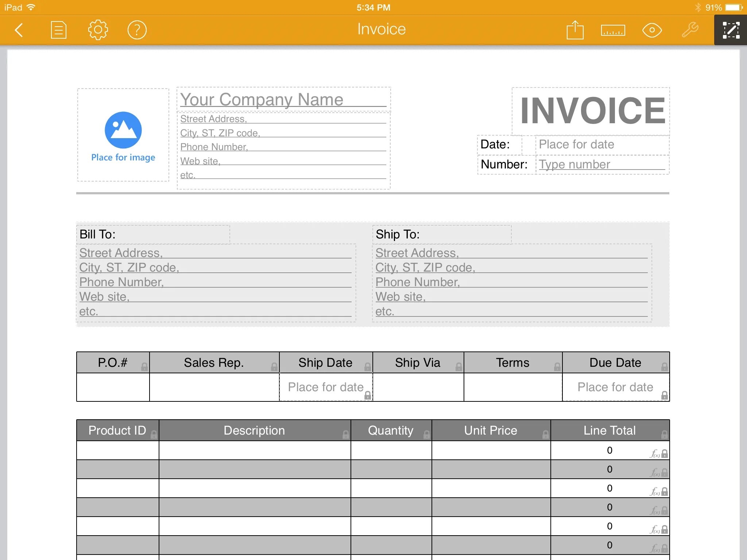Open Due Date date picker field
Viewport: 747px width, 560px height.
pyautogui.click(x=615, y=387)
